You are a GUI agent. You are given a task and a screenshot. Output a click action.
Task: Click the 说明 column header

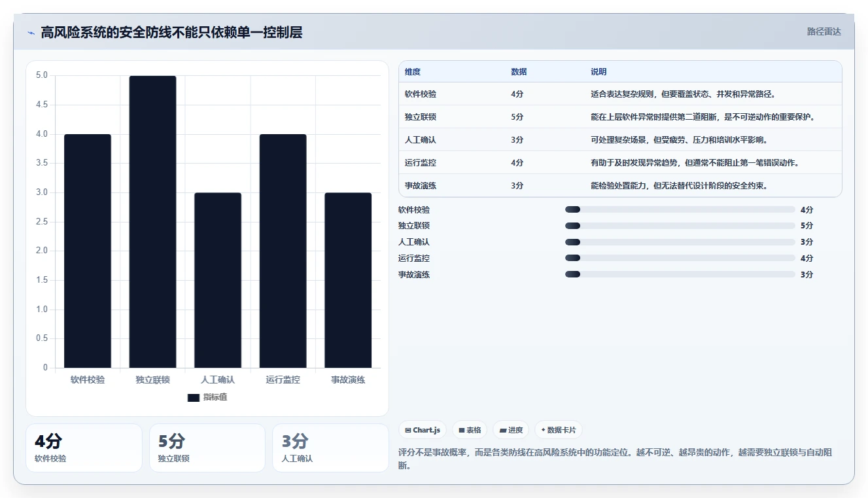tap(599, 71)
